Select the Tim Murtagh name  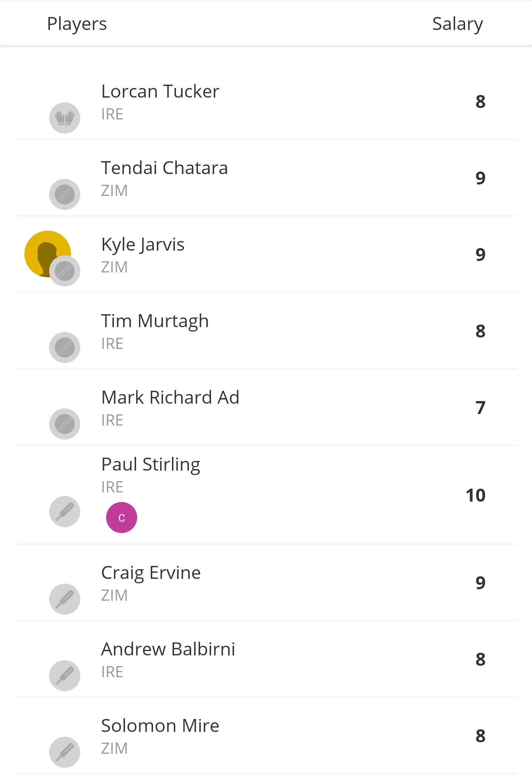click(x=155, y=321)
